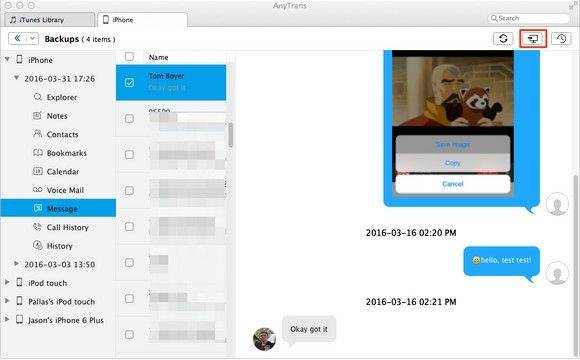Open Call History in the sidebar

tap(67, 227)
